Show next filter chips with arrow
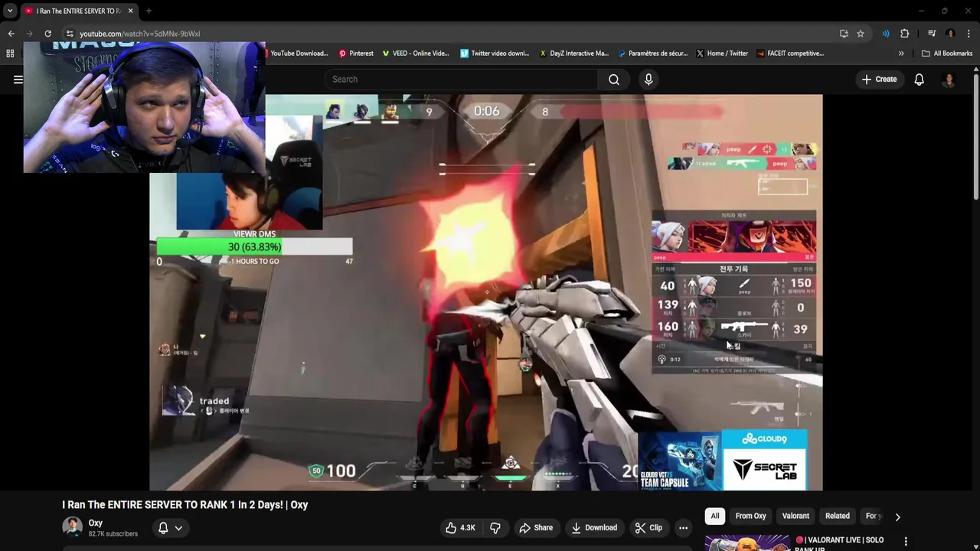980x551 pixels. coord(897,517)
